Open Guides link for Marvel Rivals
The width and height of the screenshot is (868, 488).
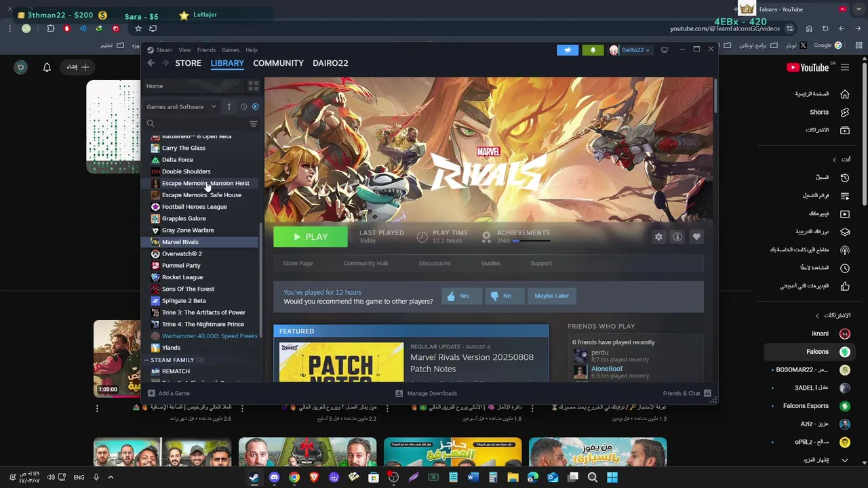[x=490, y=263]
